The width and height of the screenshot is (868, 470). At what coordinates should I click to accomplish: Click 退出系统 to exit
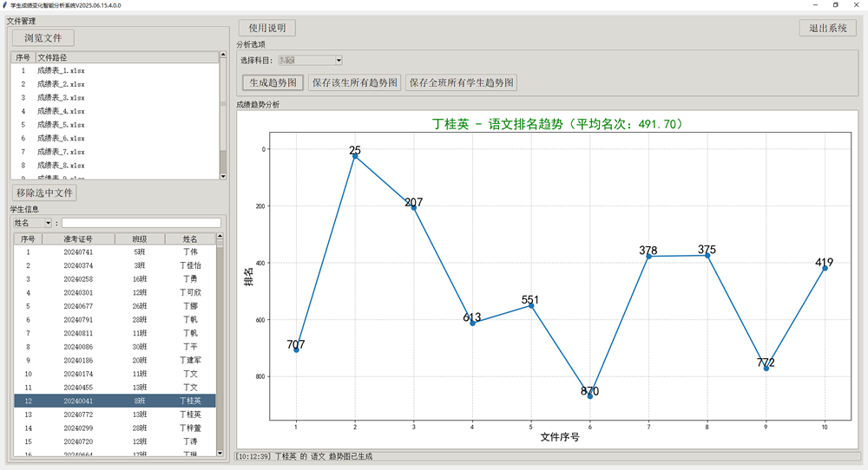coord(827,28)
